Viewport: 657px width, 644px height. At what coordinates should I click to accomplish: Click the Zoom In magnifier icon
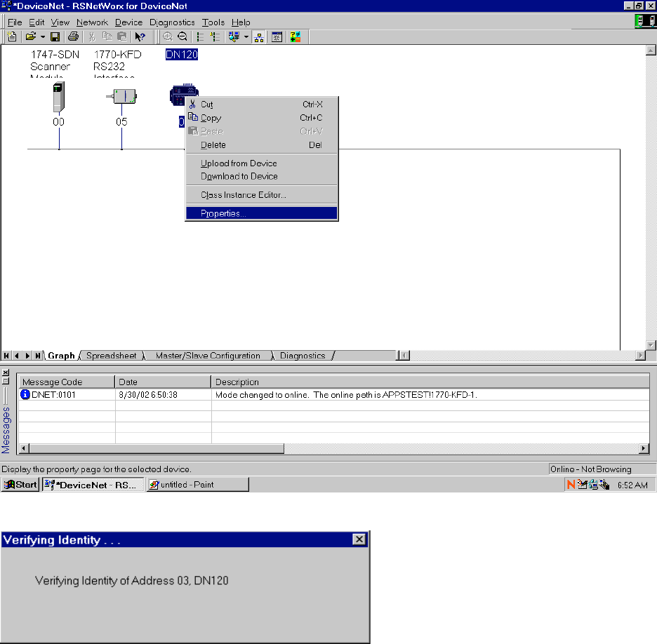[x=168, y=37]
